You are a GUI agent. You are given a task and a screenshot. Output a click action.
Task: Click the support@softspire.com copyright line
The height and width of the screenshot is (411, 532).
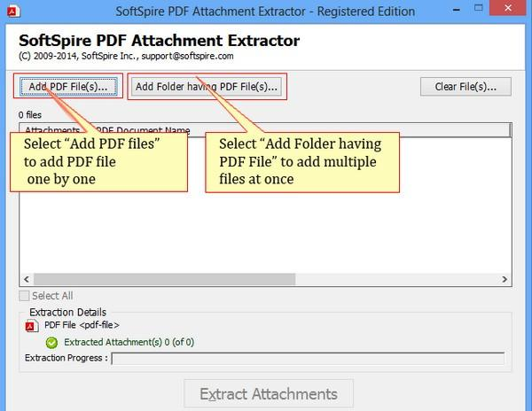[126, 56]
